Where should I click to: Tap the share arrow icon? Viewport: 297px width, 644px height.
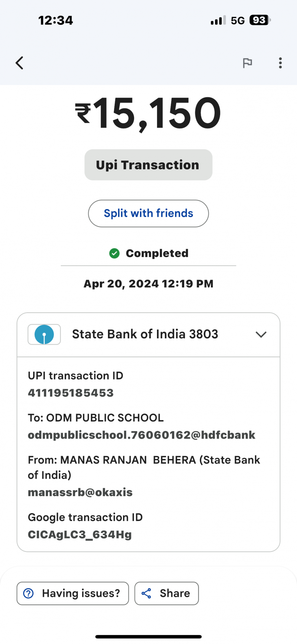click(146, 593)
